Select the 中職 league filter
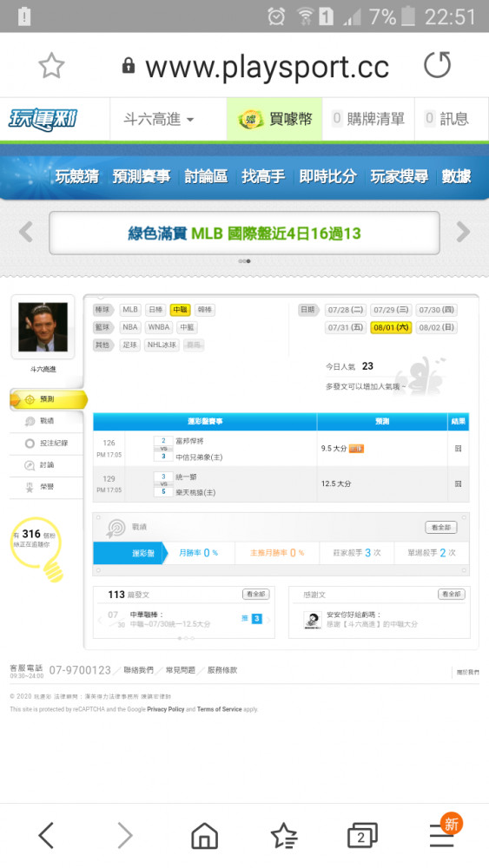The width and height of the screenshot is (489, 868). click(180, 310)
